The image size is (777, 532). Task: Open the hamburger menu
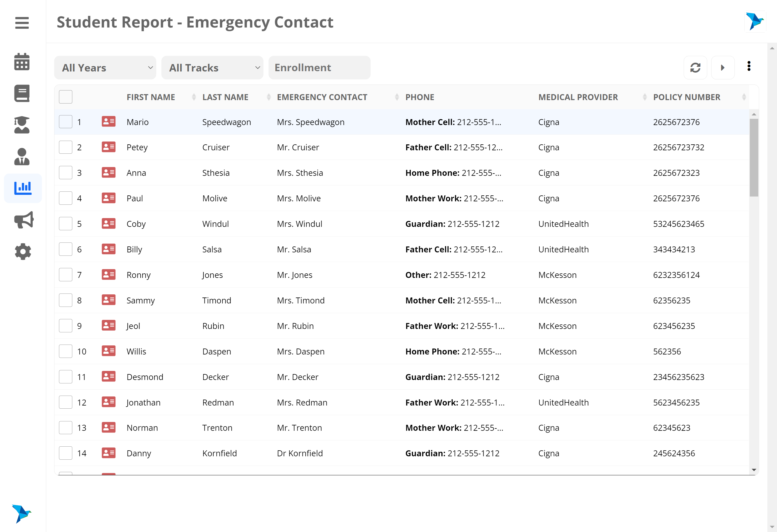22,23
